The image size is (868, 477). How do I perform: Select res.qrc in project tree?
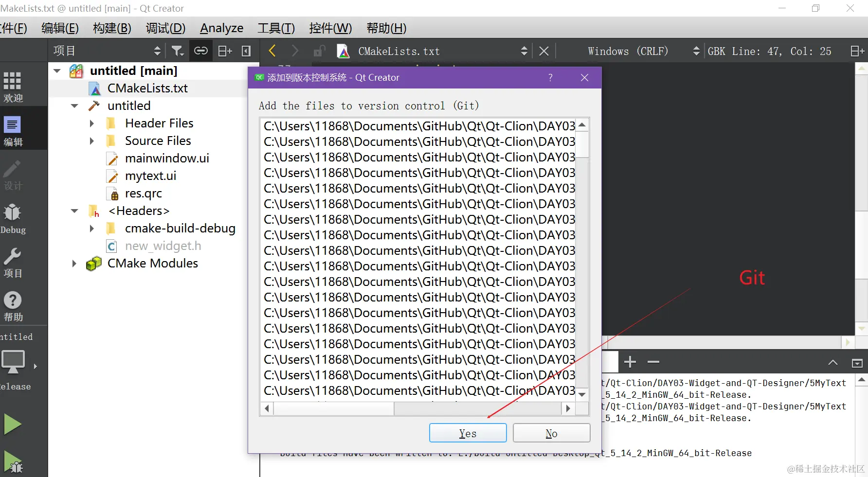click(x=143, y=194)
